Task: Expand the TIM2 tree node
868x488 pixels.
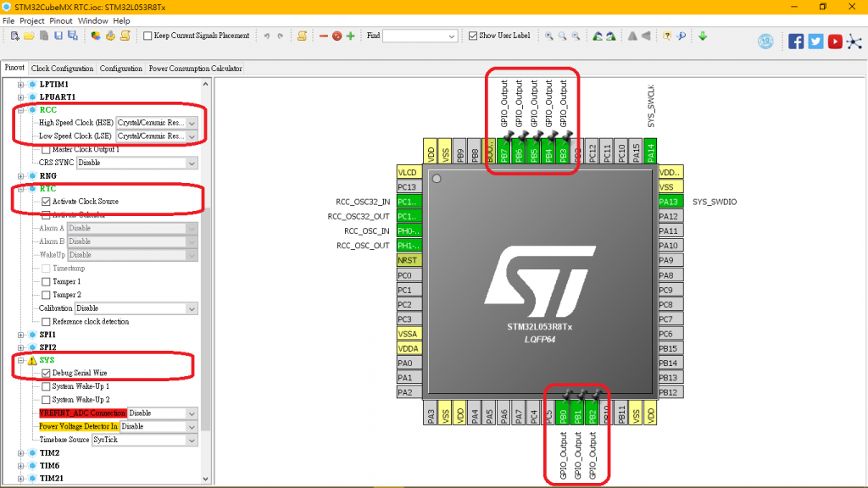Action: point(21,453)
